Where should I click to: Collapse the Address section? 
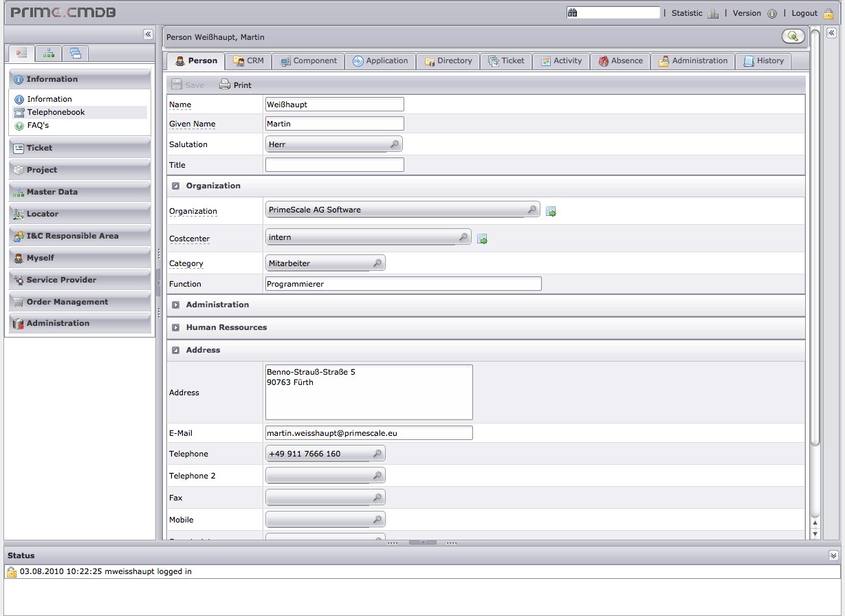tap(176, 350)
